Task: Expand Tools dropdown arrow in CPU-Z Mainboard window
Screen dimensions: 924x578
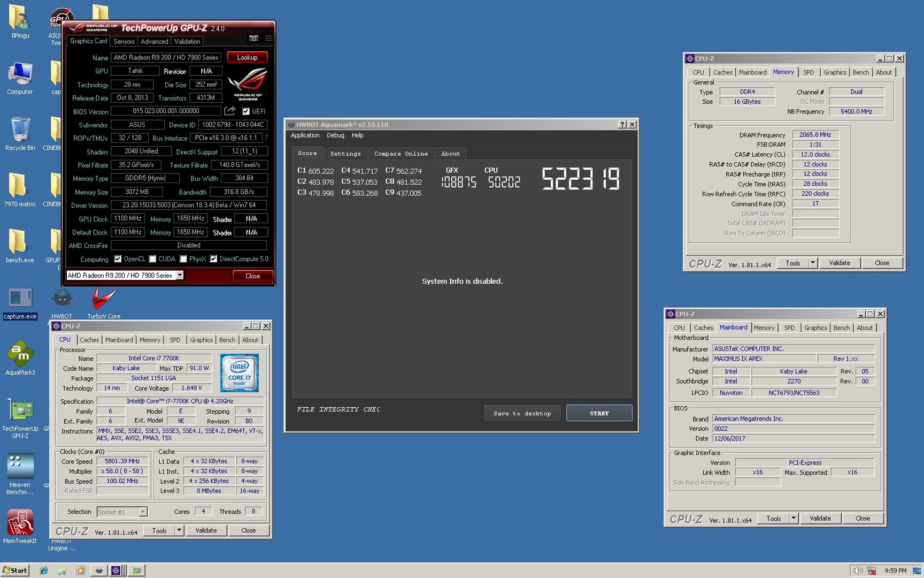Action: coord(794,518)
